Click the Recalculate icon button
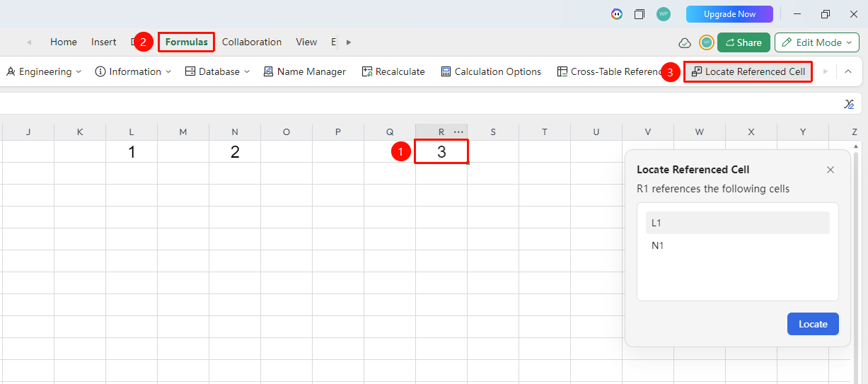 click(x=393, y=71)
